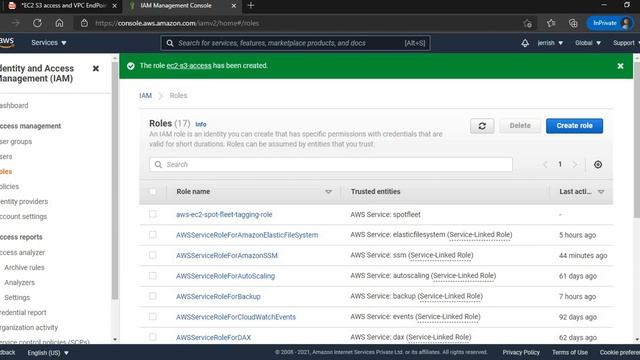The width and height of the screenshot is (640, 360).
Task: Check the AWSServiceRoleForAmazonElasticFileSystem row checkbox
Action: (x=153, y=235)
